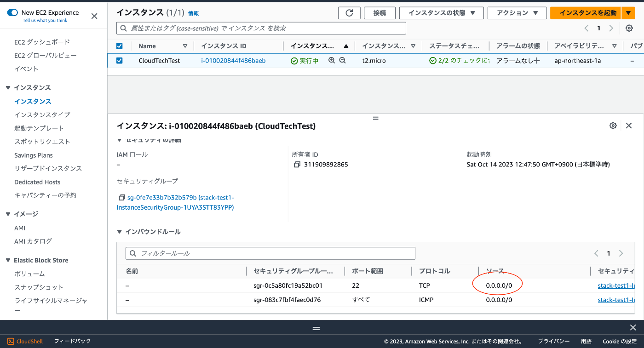The height and width of the screenshot is (348, 644).
Task: Toggle the New EC2 Experience switch
Action: click(12, 12)
